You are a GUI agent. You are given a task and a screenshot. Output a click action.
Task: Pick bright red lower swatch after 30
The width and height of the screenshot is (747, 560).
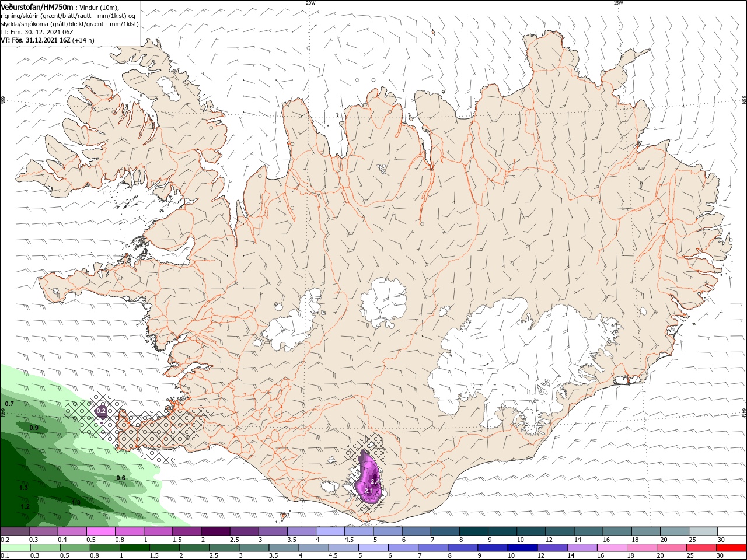tap(732, 548)
